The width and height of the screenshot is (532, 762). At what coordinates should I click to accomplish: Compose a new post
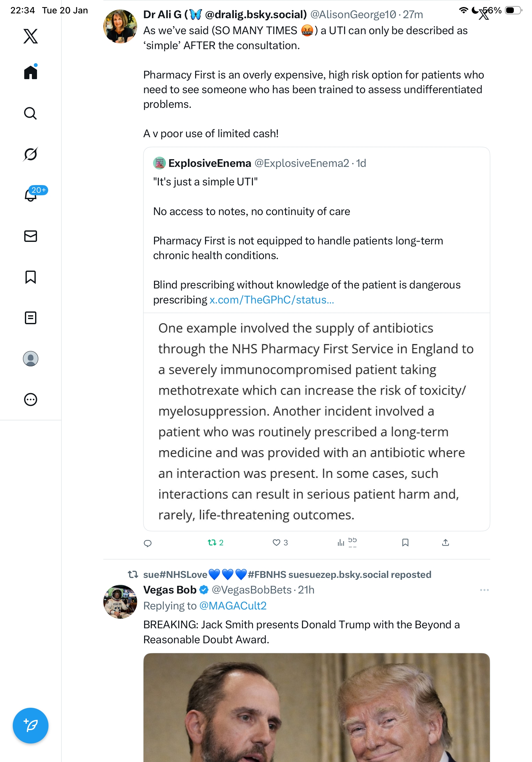pos(31,726)
